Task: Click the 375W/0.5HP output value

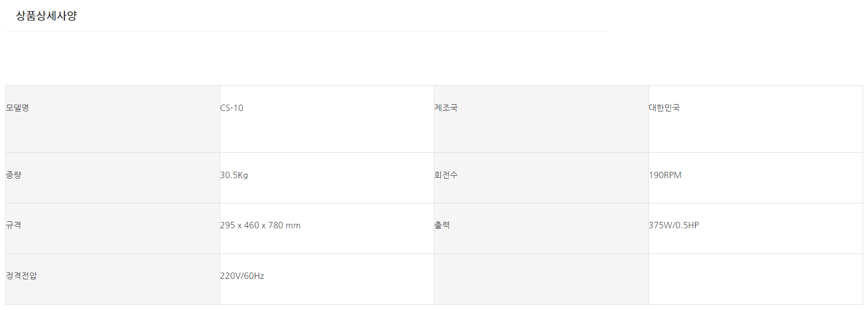Action: click(x=674, y=225)
